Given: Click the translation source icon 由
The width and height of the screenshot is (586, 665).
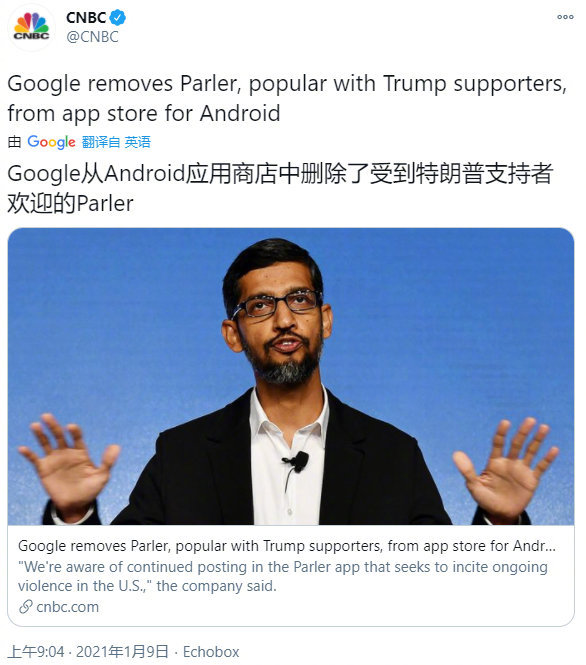Looking at the screenshot, I should 14,142.
